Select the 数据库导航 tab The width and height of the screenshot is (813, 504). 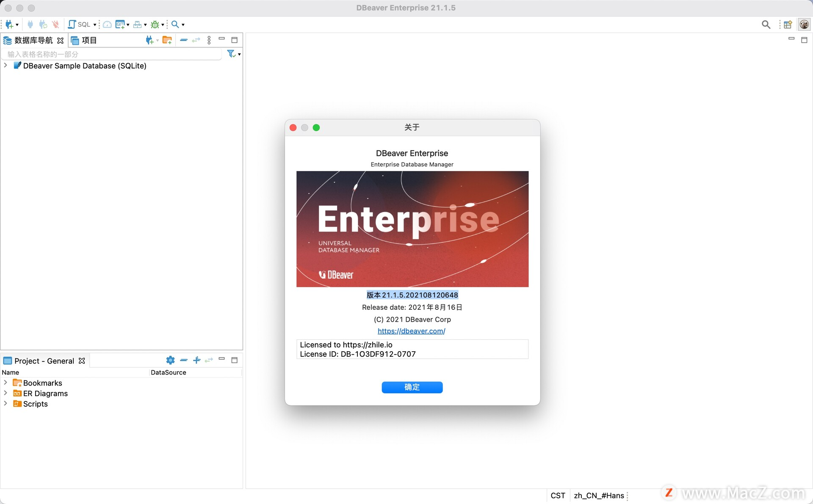33,40
